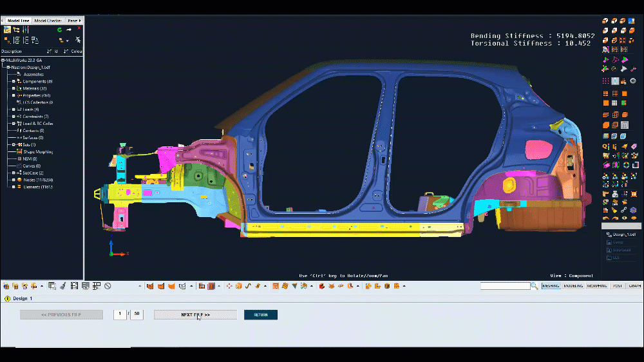Click the current file number input field

120,315
